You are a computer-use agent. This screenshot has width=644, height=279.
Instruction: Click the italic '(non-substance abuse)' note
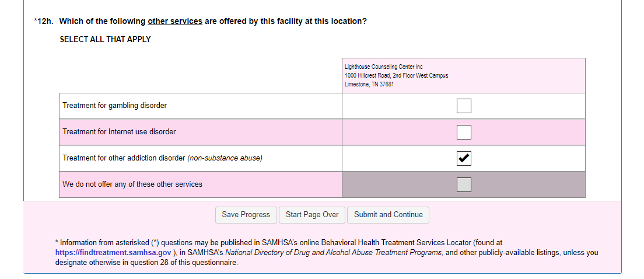tap(225, 158)
